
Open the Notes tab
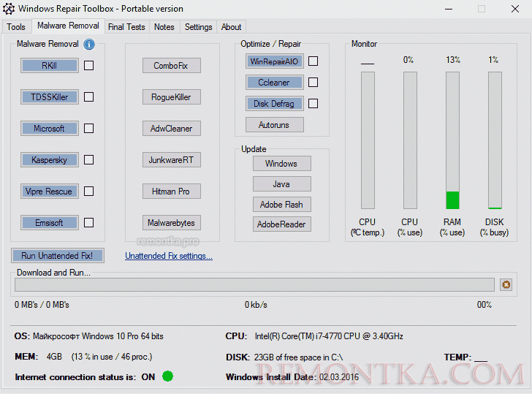point(164,27)
